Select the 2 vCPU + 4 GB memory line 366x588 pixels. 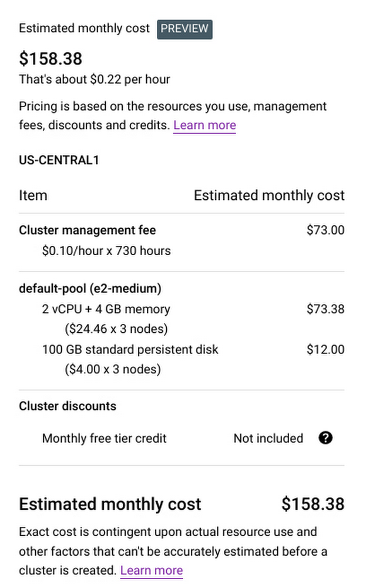click(x=106, y=309)
